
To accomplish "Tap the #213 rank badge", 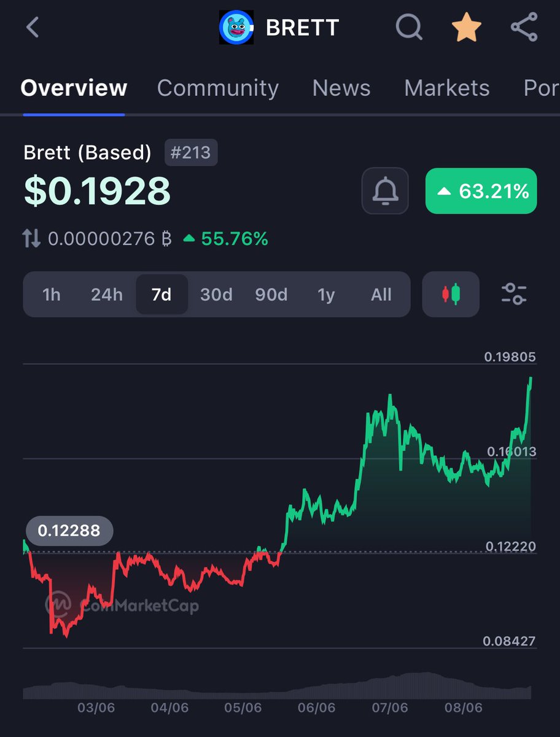I will [x=191, y=153].
